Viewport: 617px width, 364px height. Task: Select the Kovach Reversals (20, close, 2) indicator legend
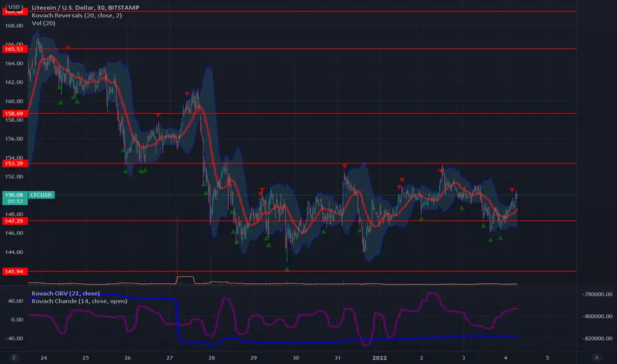(x=77, y=15)
